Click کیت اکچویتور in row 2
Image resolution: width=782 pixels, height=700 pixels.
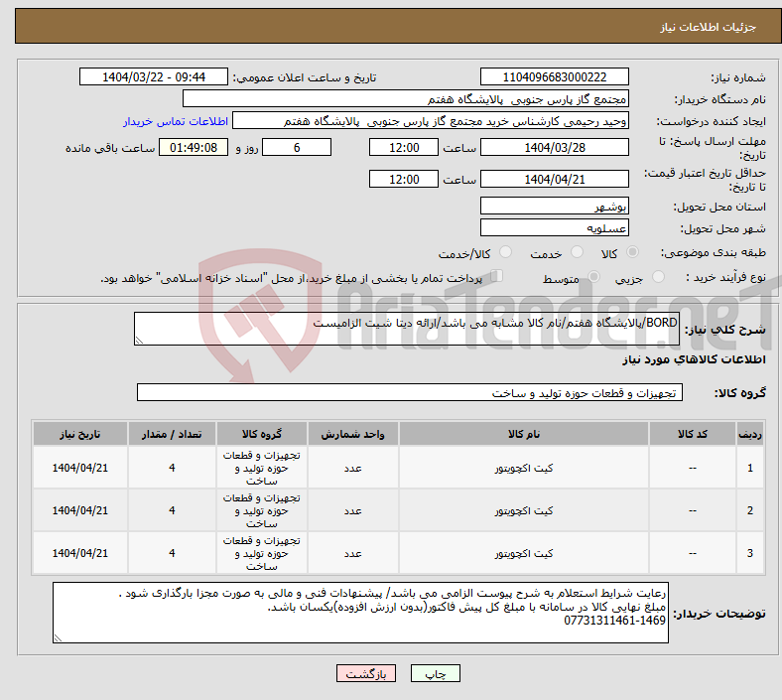524,510
